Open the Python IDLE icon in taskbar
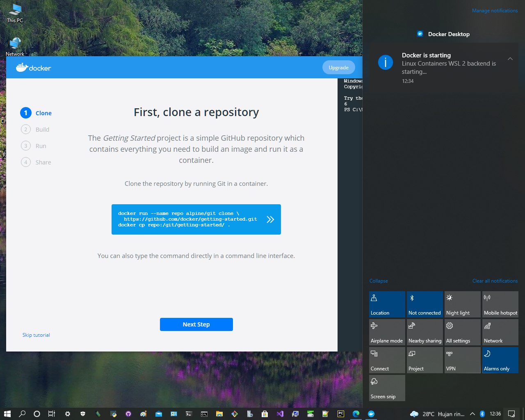The width and height of the screenshot is (525, 420). click(113, 414)
